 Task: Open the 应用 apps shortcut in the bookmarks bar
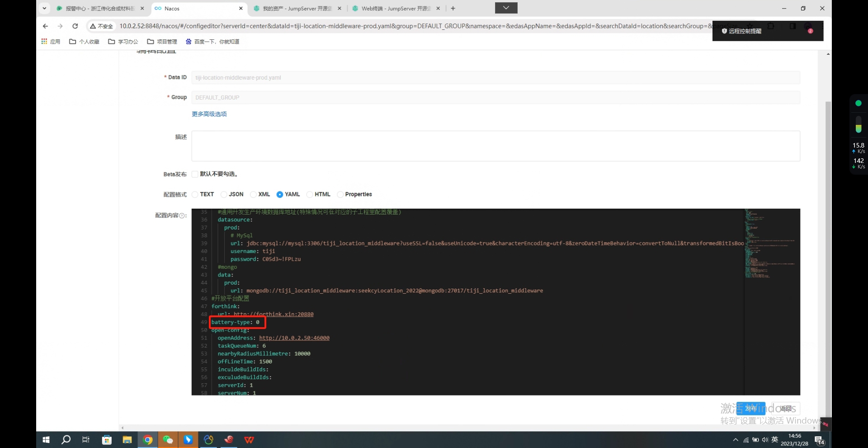(x=51, y=42)
